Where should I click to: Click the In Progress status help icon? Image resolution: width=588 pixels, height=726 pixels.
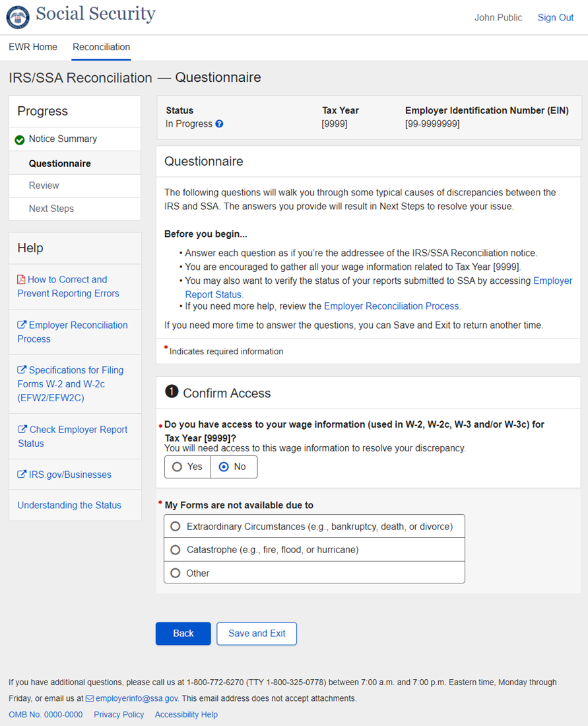220,124
